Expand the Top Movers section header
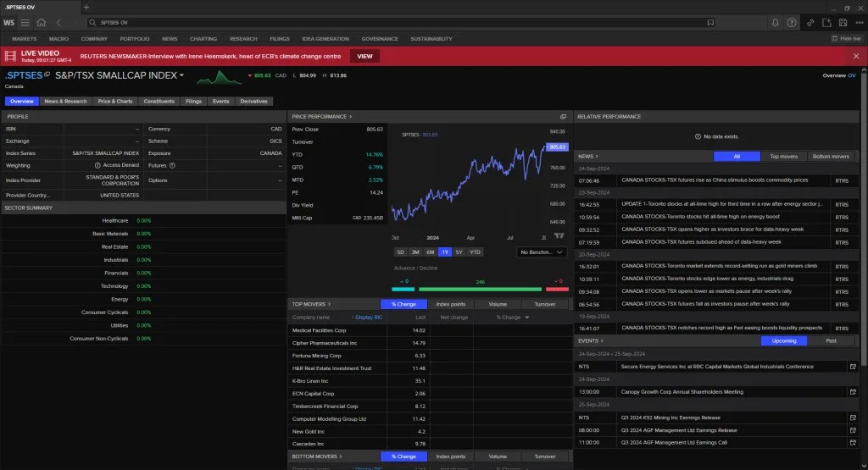The height and width of the screenshot is (470, 868). [x=311, y=304]
